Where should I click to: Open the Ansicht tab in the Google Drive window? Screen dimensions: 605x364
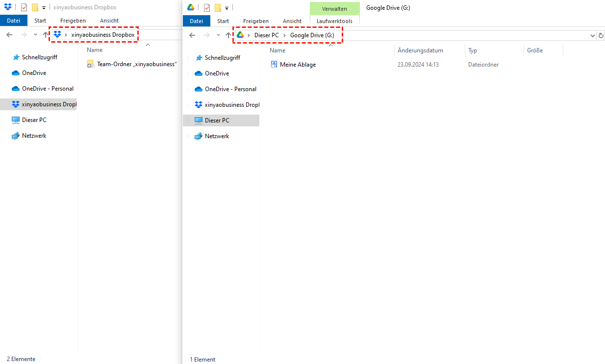pos(292,21)
